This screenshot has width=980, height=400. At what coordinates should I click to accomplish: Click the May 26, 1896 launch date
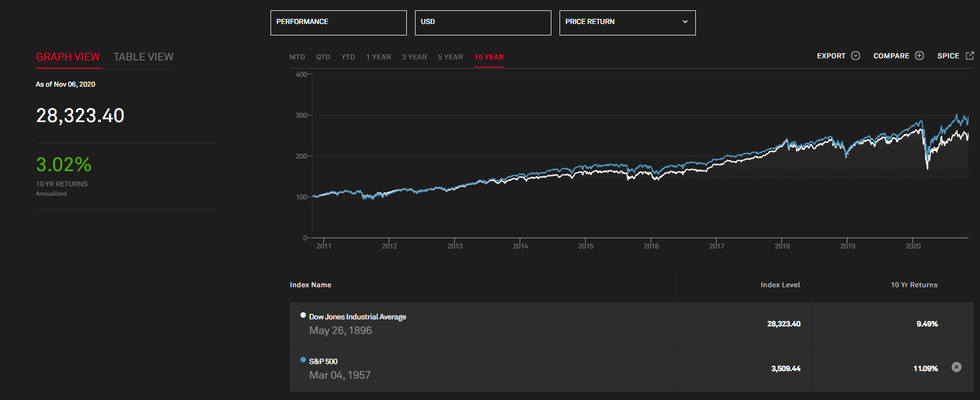(x=340, y=330)
